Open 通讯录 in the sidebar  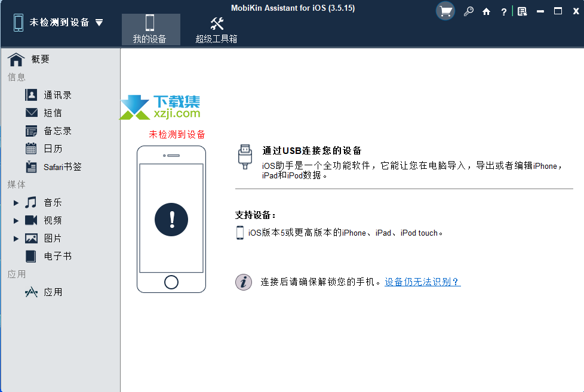57,95
